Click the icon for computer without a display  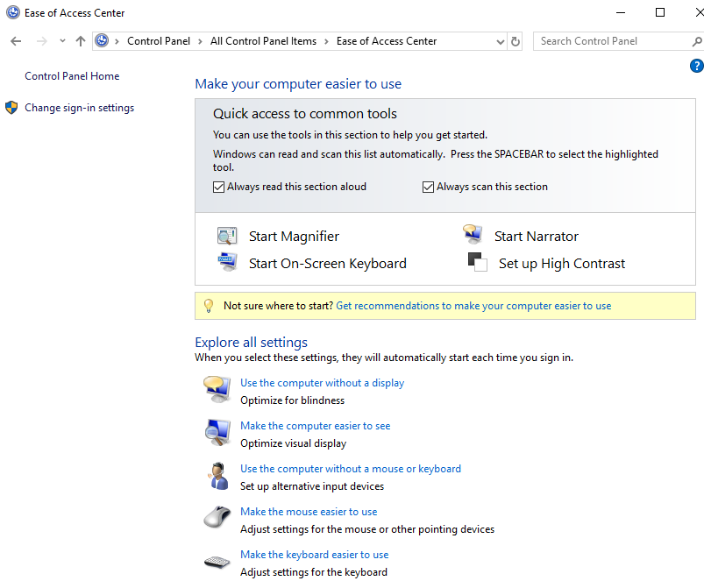(217, 390)
